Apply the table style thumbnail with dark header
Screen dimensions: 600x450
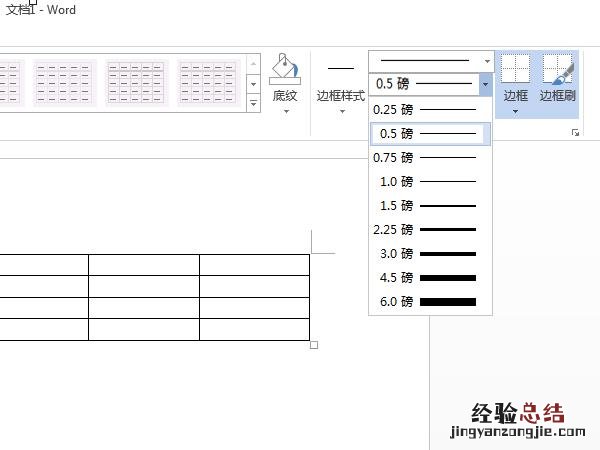pyautogui.click(x=136, y=83)
